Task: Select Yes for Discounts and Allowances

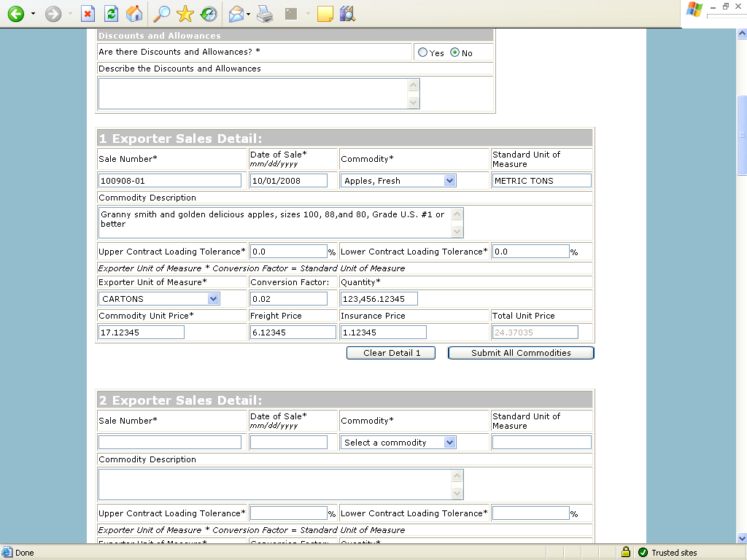Action: (x=423, y=53)
